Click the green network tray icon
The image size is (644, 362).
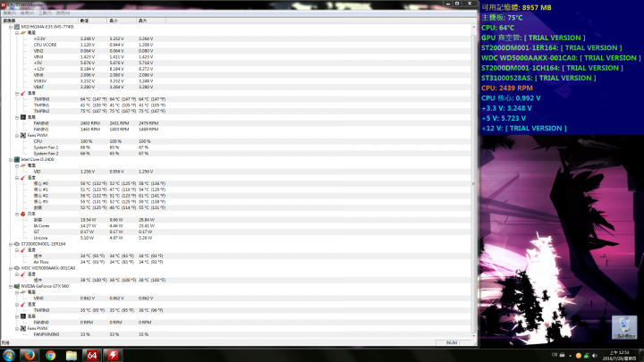(587, 356)
